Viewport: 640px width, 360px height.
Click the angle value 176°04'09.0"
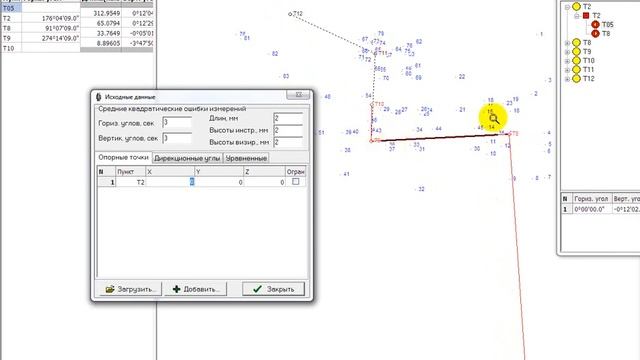pyautogui.click(x=60, y=18)
